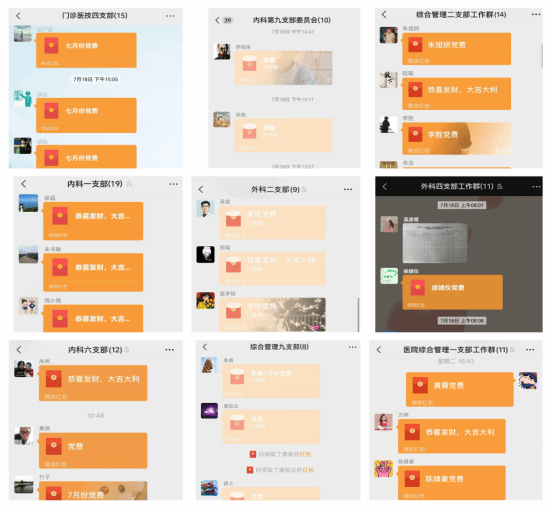552x509 pixels.
Task: Tap sender avatar beside 黄蓉党费 packet
Action: (x=528, y=381)
